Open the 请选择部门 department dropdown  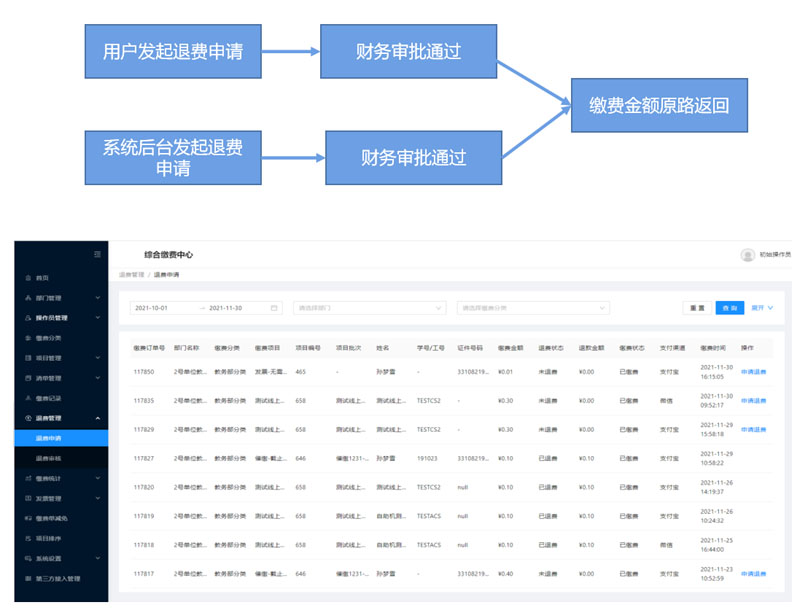pos(368,308)
